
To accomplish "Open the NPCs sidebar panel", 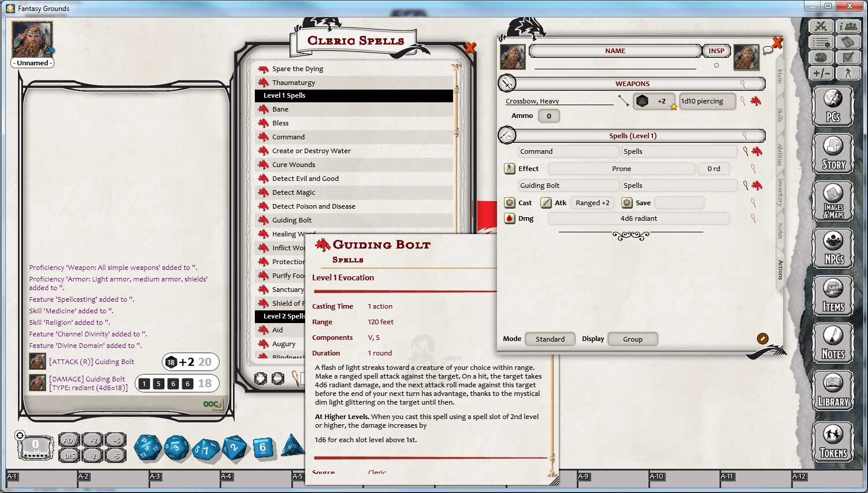I will click(x=833, y=248).
